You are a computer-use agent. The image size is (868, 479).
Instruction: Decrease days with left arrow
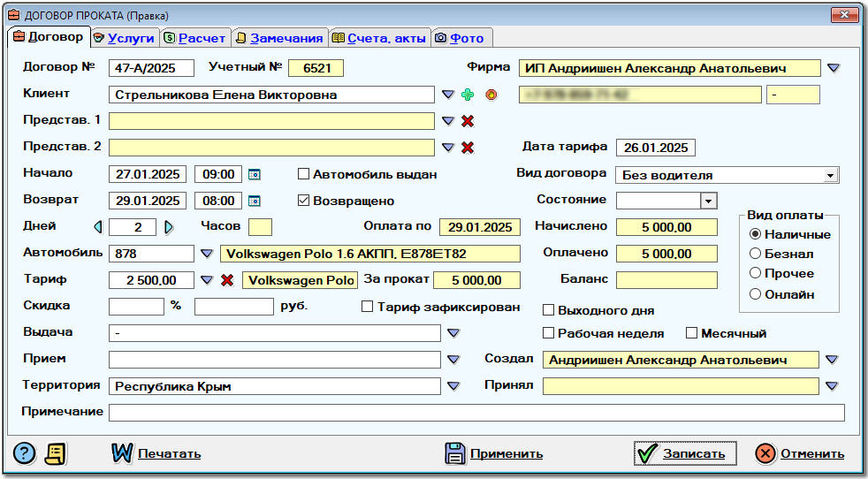(x=98, y=227)
